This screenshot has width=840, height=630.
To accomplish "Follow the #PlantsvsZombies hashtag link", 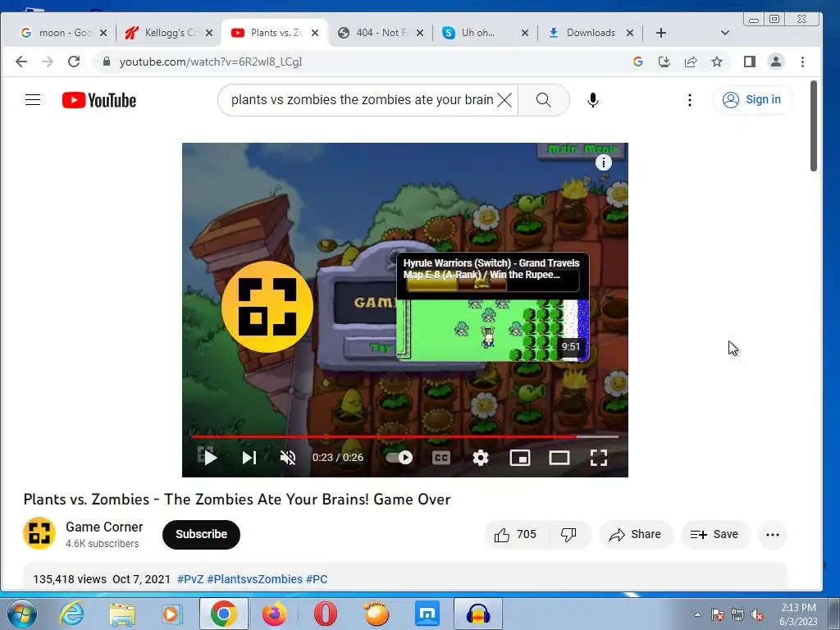I will tap(254, 579).
